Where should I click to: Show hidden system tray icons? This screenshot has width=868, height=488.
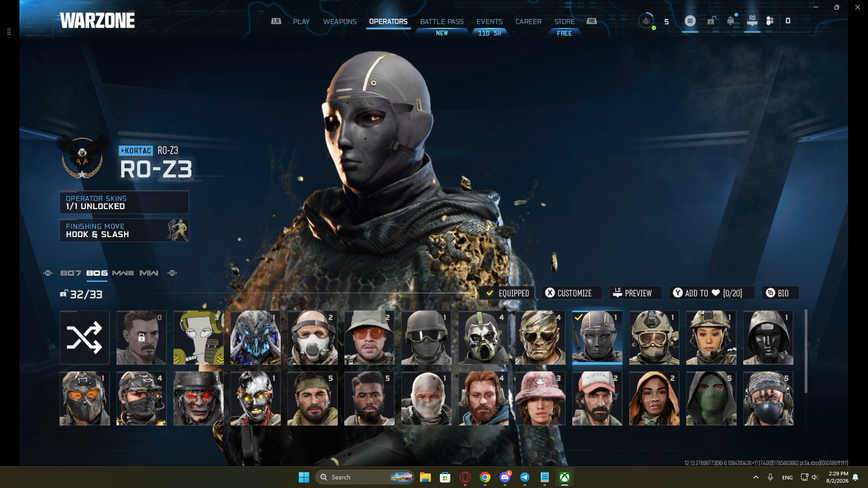[755, 477]
